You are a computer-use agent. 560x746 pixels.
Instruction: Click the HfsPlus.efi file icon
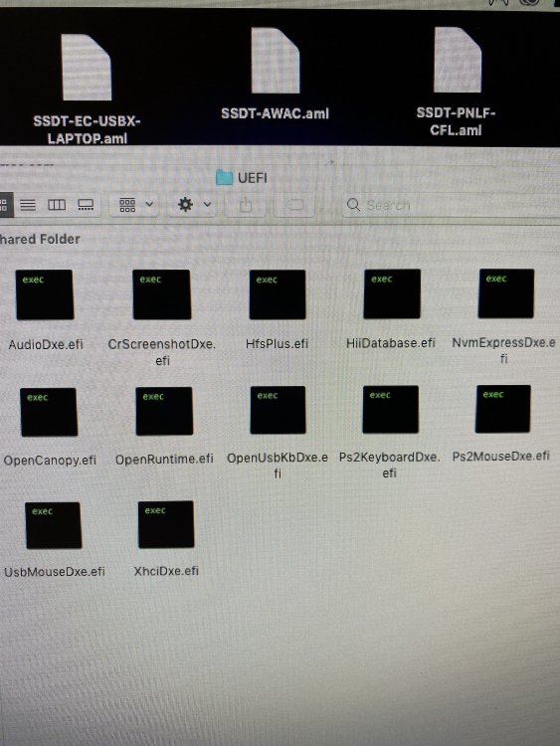(278, 294)
